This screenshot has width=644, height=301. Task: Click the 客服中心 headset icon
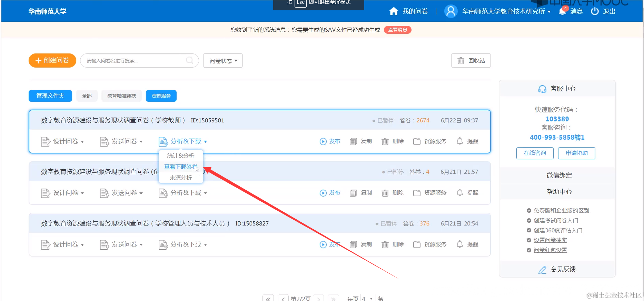pos(542,89)
